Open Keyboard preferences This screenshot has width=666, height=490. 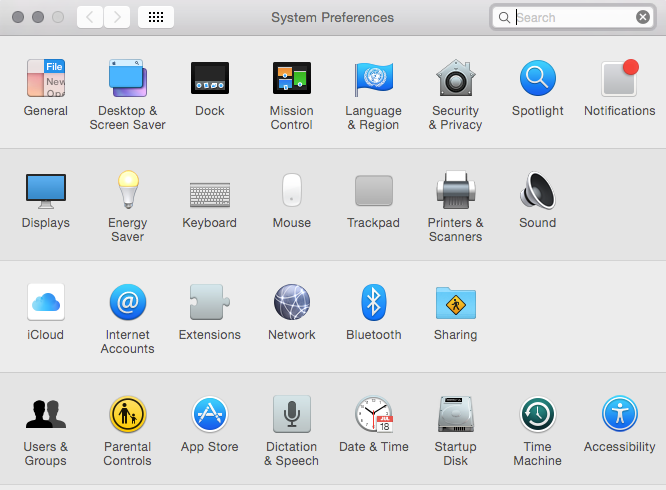click(x=210, y=192)
